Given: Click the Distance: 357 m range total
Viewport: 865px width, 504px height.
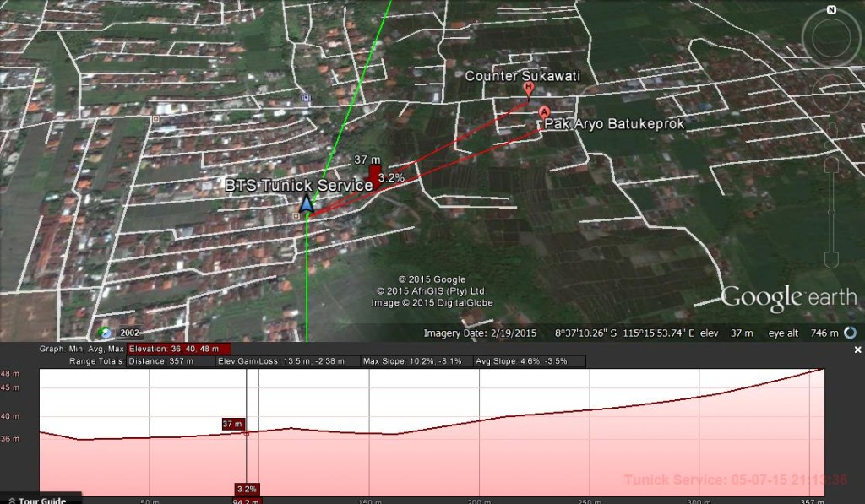Looking at the screenshot, I should (171, 361).
